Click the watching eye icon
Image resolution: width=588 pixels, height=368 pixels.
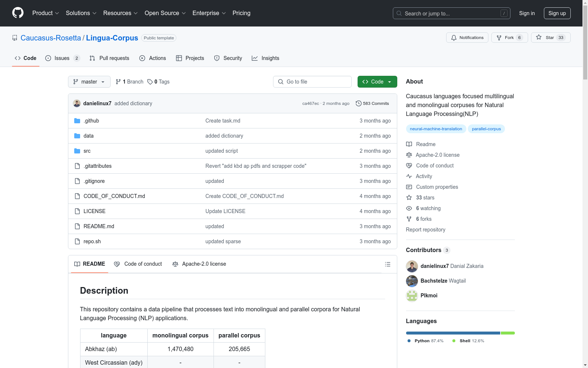(409, 208)
